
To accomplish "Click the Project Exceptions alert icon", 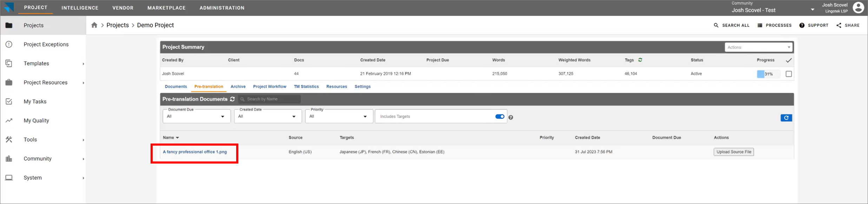I will click(x=9, y=44).
